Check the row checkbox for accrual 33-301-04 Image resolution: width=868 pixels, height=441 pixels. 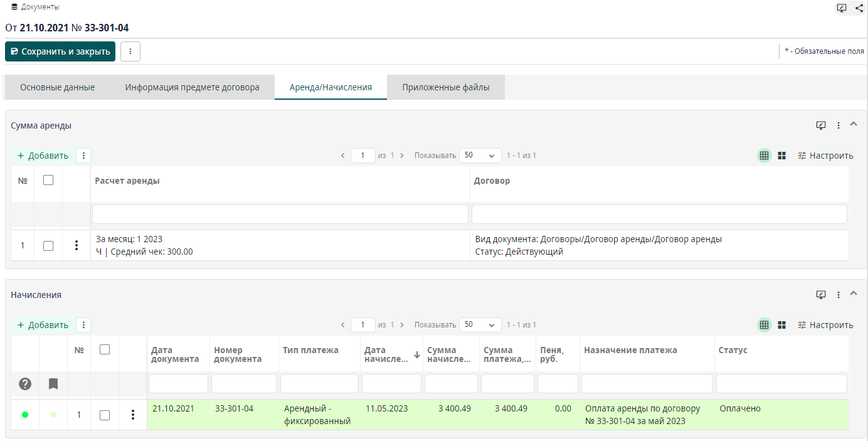(x=105, y=415)
